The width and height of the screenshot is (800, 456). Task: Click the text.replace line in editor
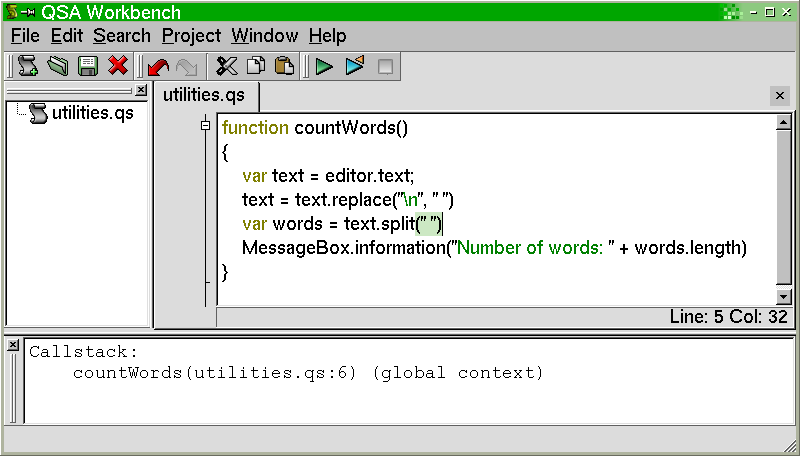tap(348, 200)
